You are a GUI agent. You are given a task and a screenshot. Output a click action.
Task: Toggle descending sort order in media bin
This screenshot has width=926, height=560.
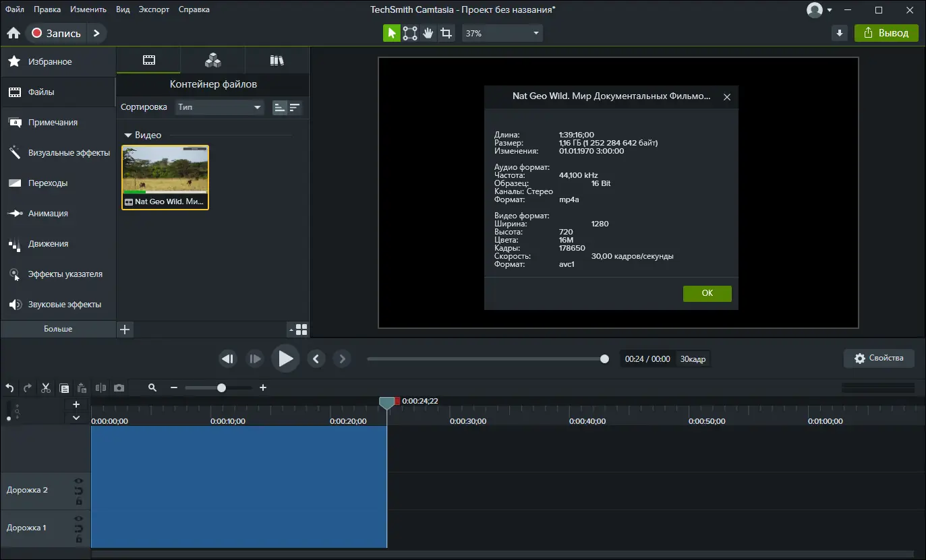pos(295,107)
